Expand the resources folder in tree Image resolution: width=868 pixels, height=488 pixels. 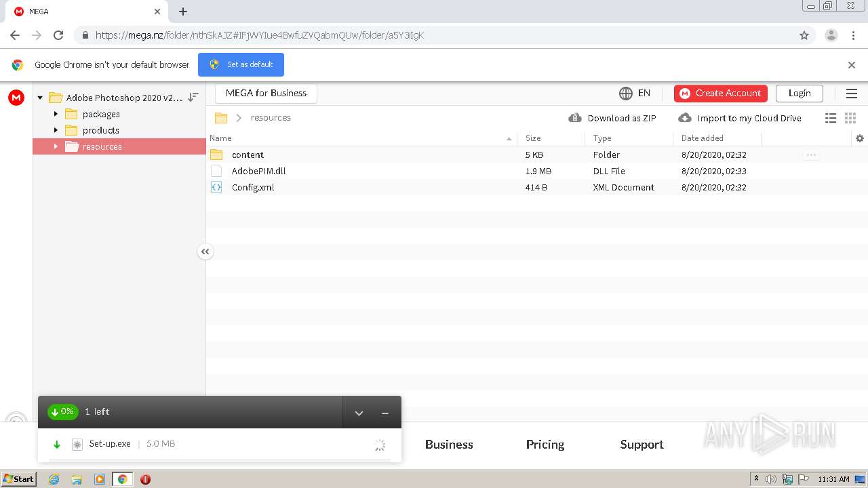pyautogui.click(x=56, y=146)
